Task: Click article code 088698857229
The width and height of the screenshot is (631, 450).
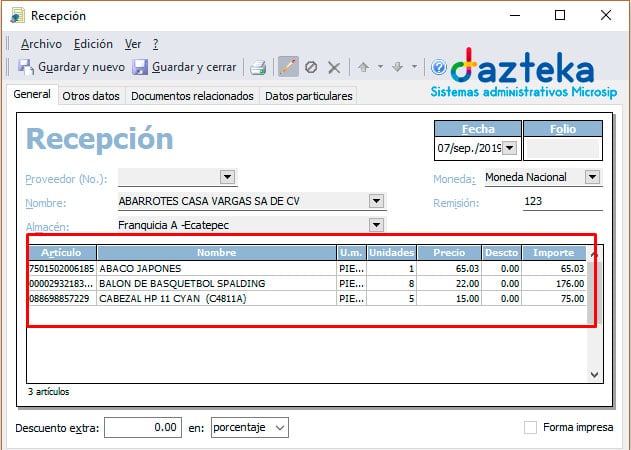Action: (59, 299)
